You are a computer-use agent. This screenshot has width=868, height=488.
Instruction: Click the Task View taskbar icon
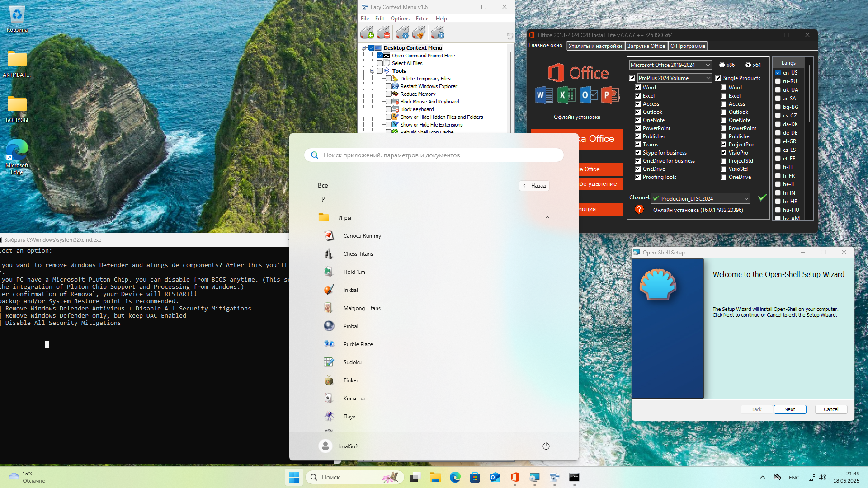coord(415,477)
